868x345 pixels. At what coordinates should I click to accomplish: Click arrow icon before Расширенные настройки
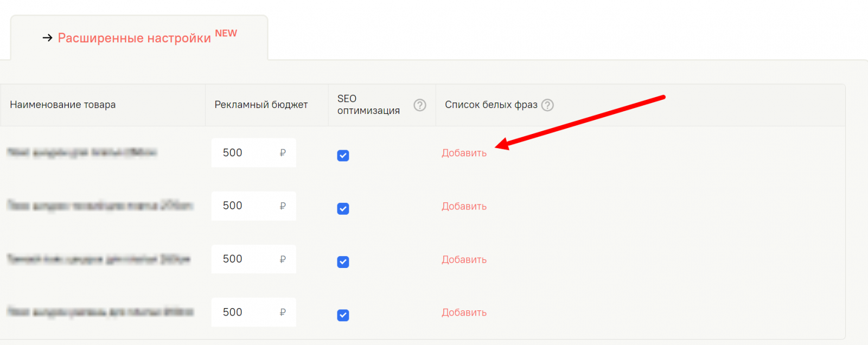[x=48, y=37]
